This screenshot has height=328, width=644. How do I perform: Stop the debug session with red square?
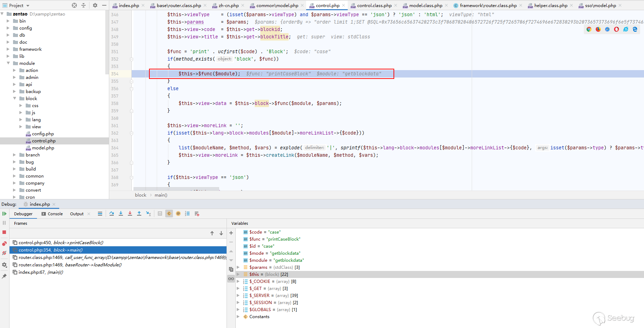click(4, 232)
